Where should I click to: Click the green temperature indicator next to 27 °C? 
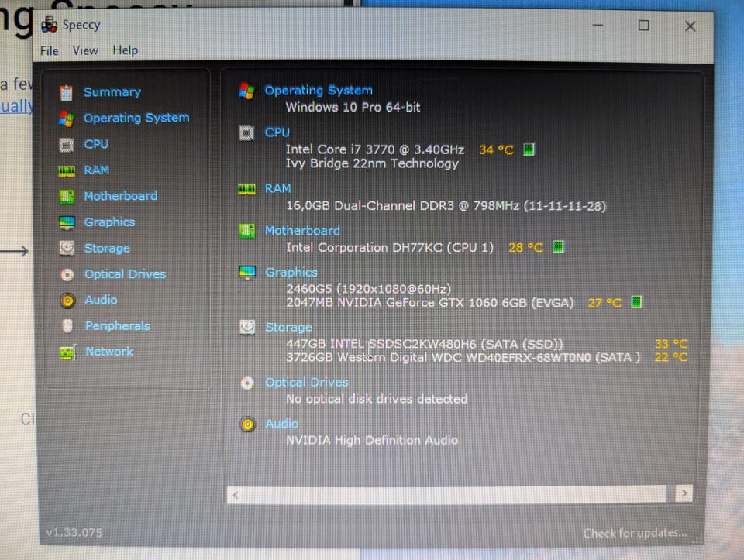636,301
